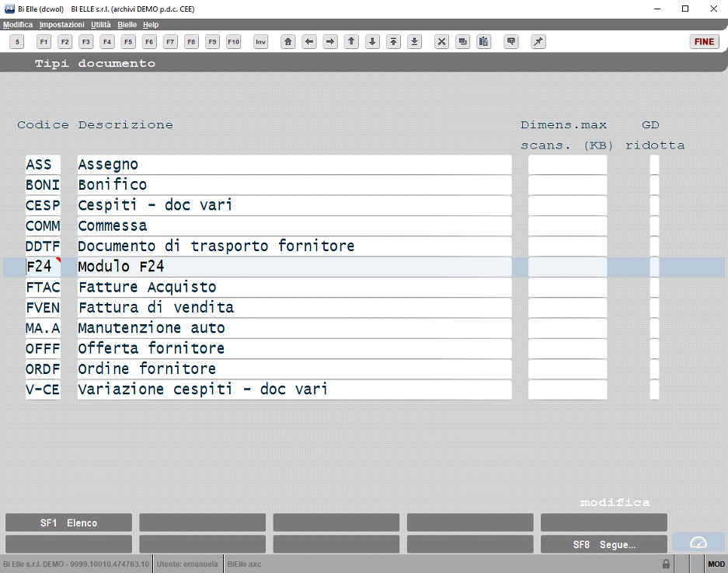Click the F7 toolbar key
This screenshot has height=573, width=728.
coord(170,42)
